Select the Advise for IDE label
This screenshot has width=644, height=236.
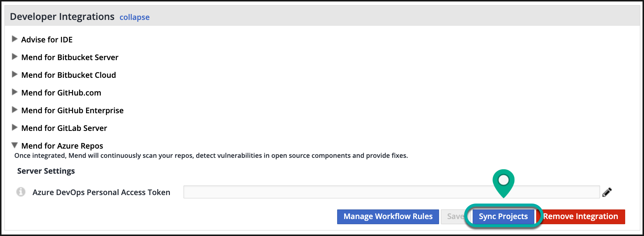tap(47, 40)
